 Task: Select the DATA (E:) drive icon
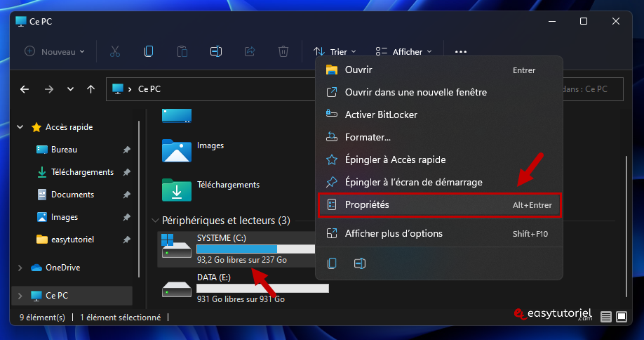176,289
